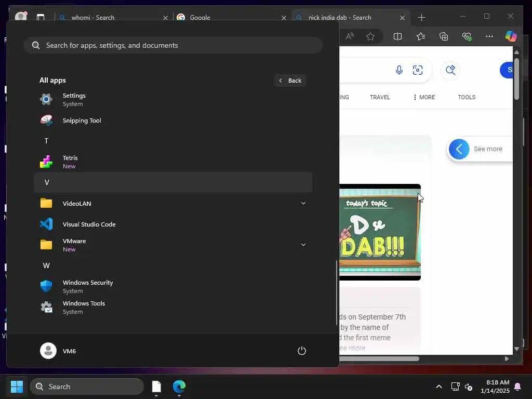The image size is (532, 399).
Task: Open Edge Settings and more menu
Action: tap(489, 36)
